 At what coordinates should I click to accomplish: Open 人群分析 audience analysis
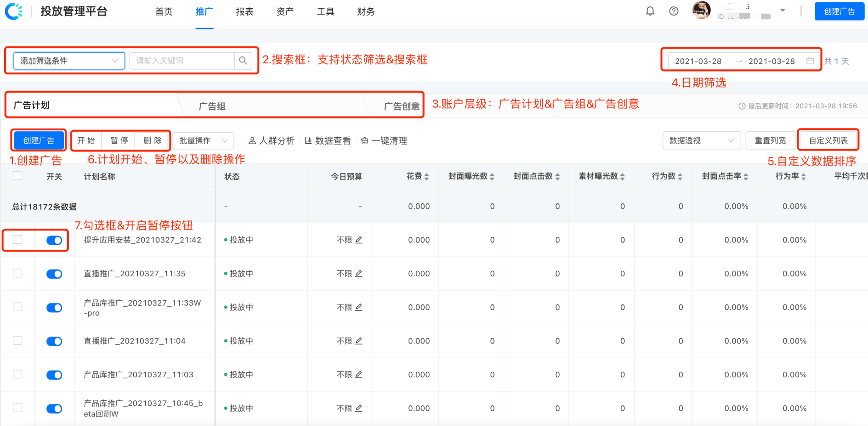pyautogui.click(x=271, y=140)
